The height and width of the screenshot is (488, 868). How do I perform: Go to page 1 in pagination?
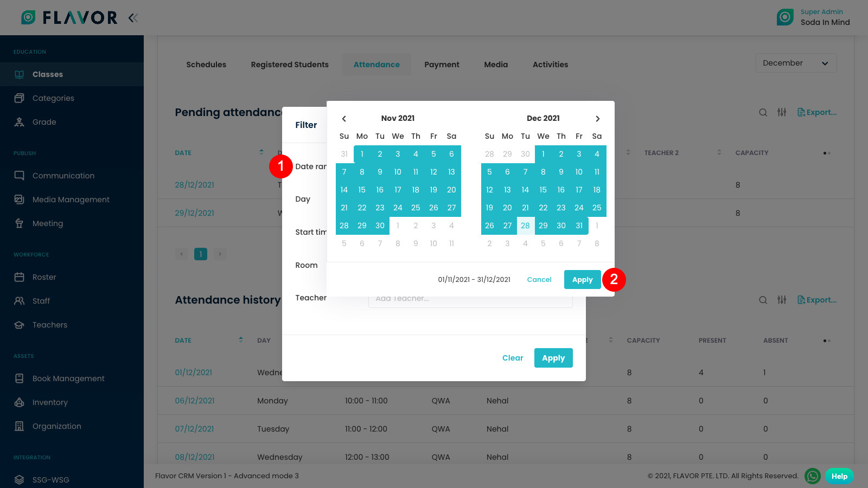[201, 254]
